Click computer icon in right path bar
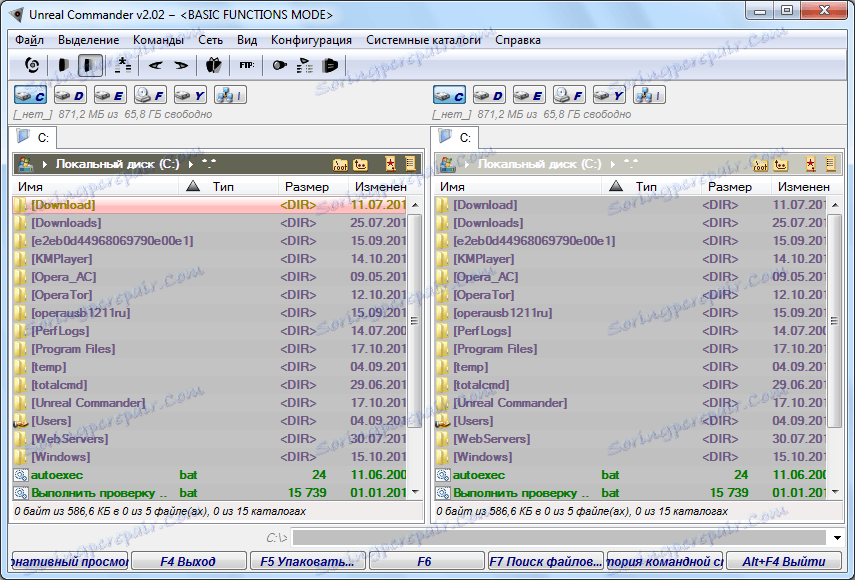 tap(448, 164)
